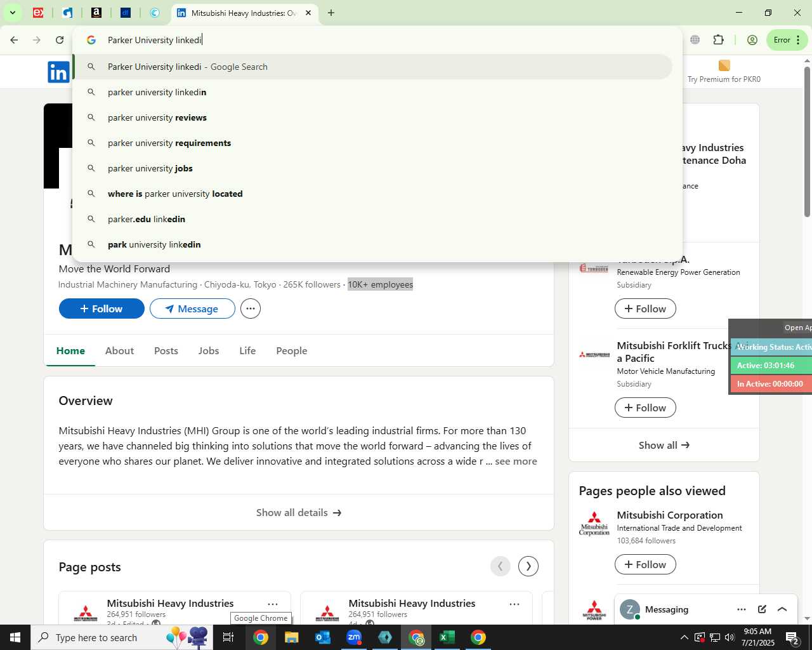Click Mitsubishi Forklift Trucks logo thumbnail
Viewport: 812px width, 650px height.
tap(594, 354)
